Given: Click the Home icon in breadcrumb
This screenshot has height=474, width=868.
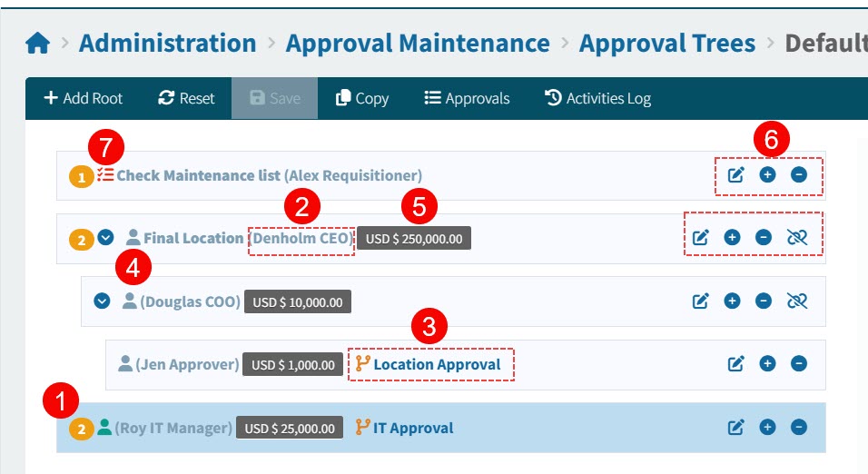Looking at the screenshot, I should [x=37, y=44].
